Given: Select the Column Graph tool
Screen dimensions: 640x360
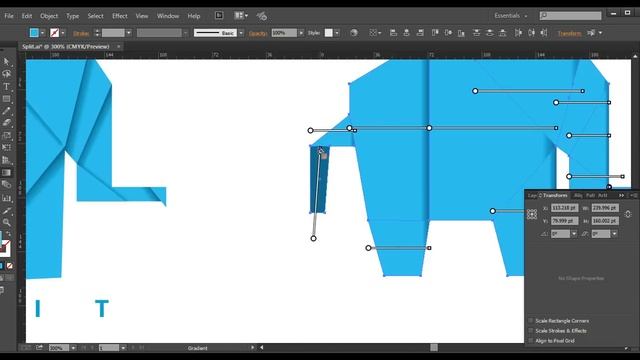Looking at the screenshot, I should pyautogui.click(x=7, y=198).
